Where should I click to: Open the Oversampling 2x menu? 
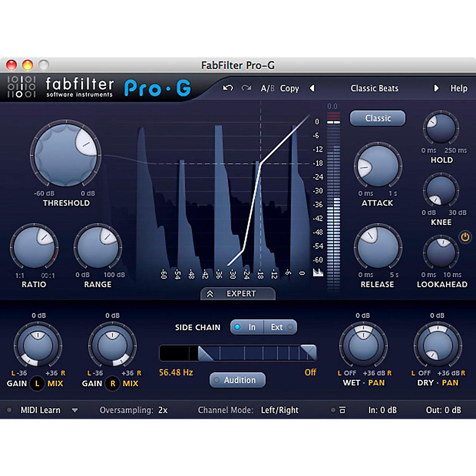point(163,410)
